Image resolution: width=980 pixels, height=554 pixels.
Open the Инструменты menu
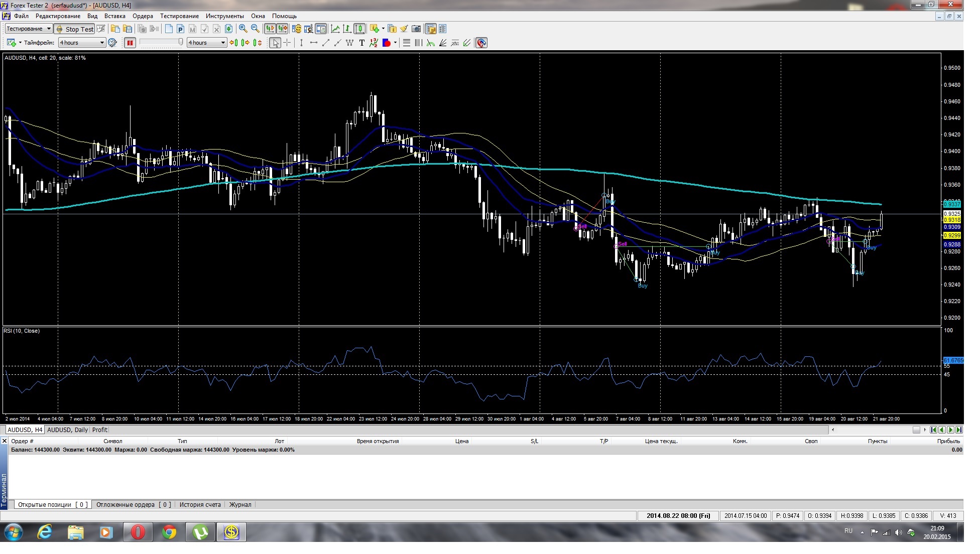pos(225,16)
